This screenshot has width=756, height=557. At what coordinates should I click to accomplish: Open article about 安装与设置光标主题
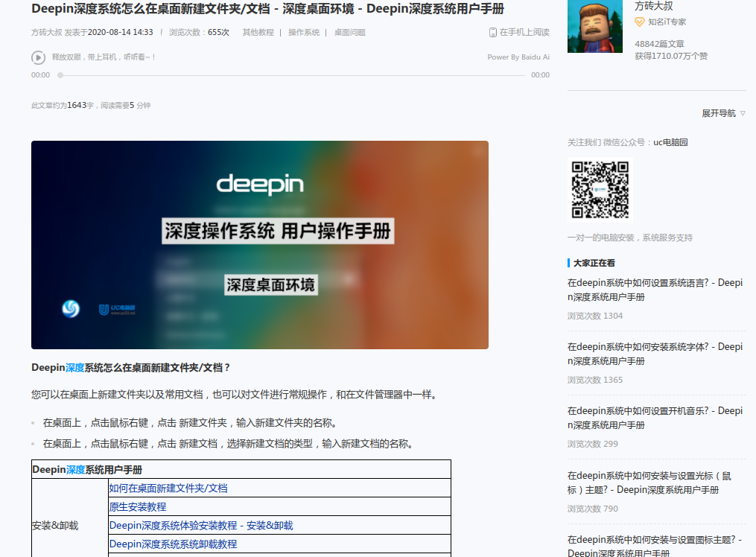(649, 483)
